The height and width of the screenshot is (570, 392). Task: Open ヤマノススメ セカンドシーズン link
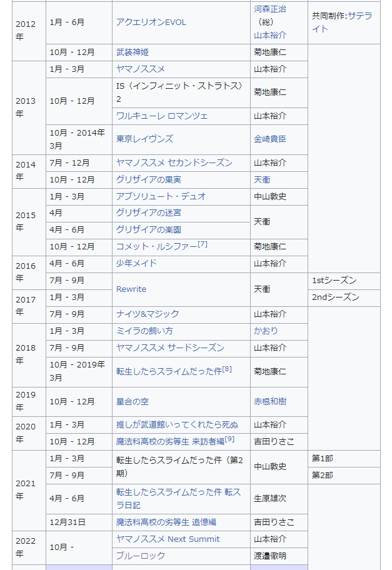coord(174,163)
